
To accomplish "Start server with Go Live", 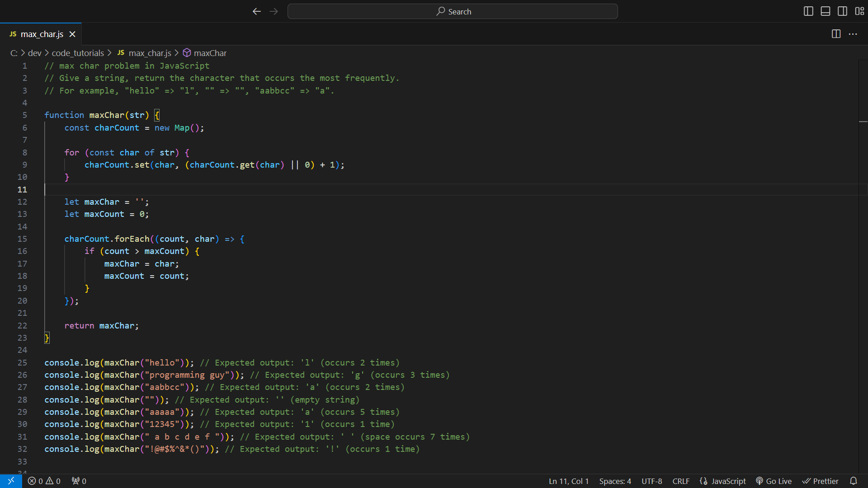I will pos(774,481).
